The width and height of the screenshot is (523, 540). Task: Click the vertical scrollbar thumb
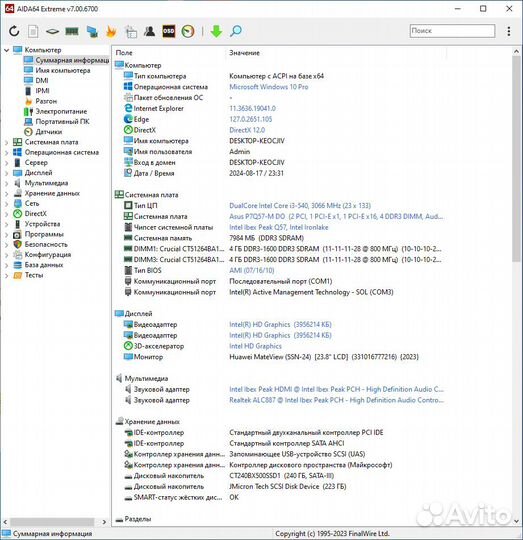[x=516, y=158]
